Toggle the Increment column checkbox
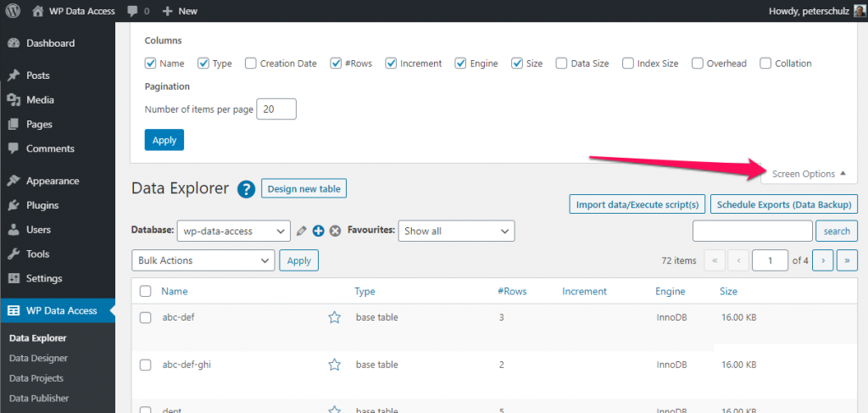868x413 pixels. click(392, 63)
